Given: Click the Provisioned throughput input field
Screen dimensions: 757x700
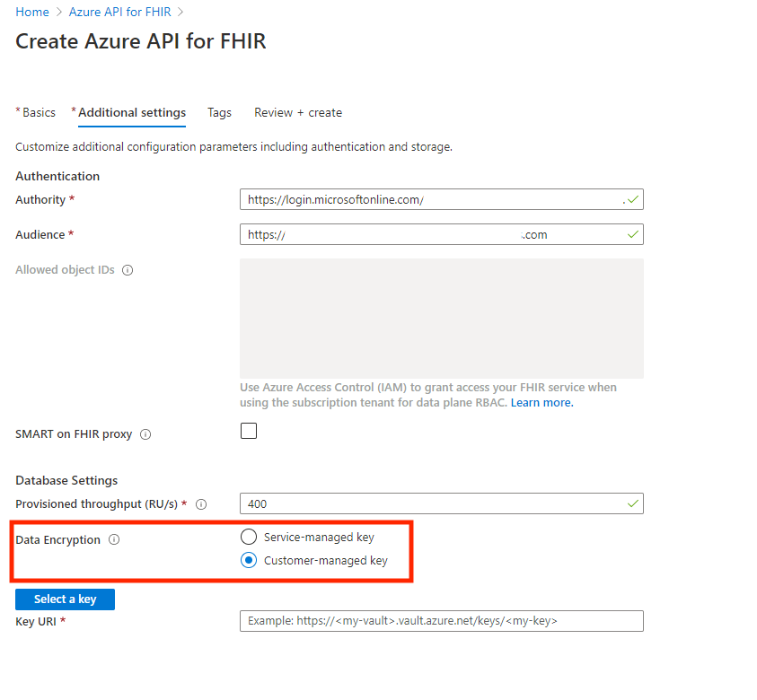Looking at the screenshot, I should point(431,504).
